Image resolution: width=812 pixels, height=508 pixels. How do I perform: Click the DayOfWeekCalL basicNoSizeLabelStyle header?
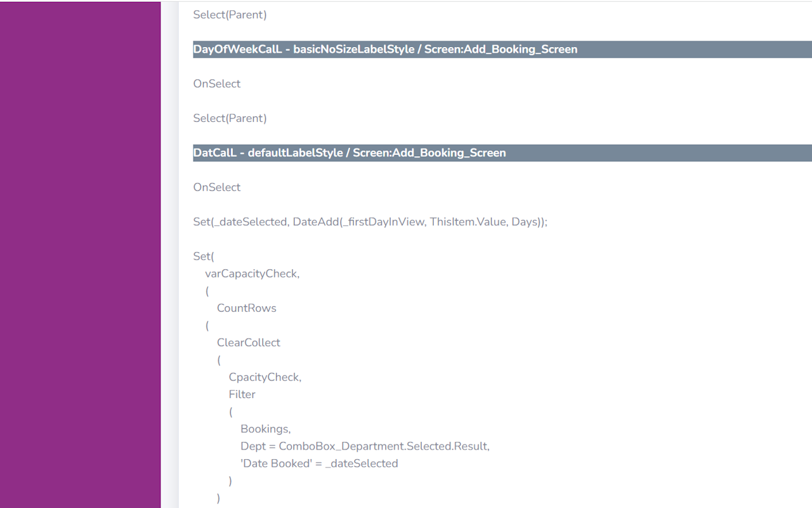coord(502,50)
